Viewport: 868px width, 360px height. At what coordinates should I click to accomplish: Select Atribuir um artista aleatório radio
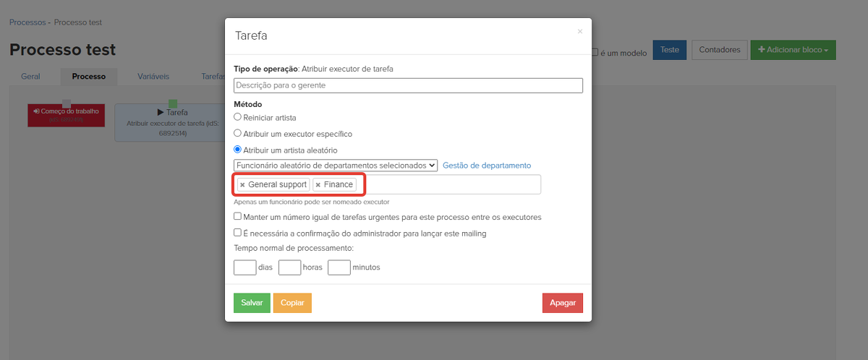coord(237,150)
